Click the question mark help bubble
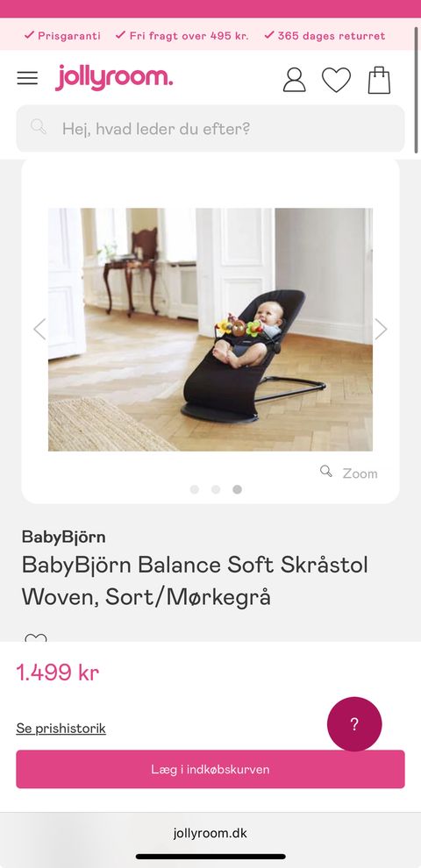This screenshot has height=868, width=421. click(x=354, y=724)
